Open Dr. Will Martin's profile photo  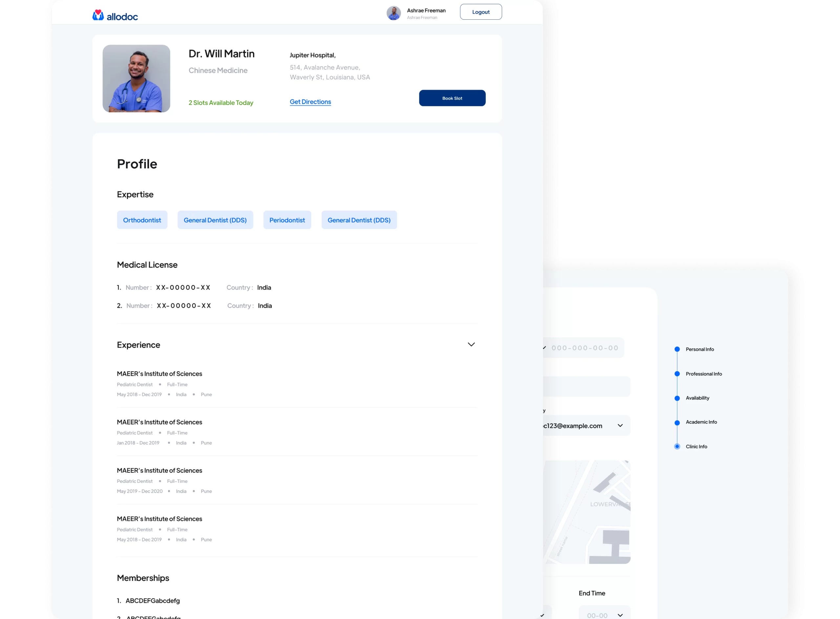136,78
